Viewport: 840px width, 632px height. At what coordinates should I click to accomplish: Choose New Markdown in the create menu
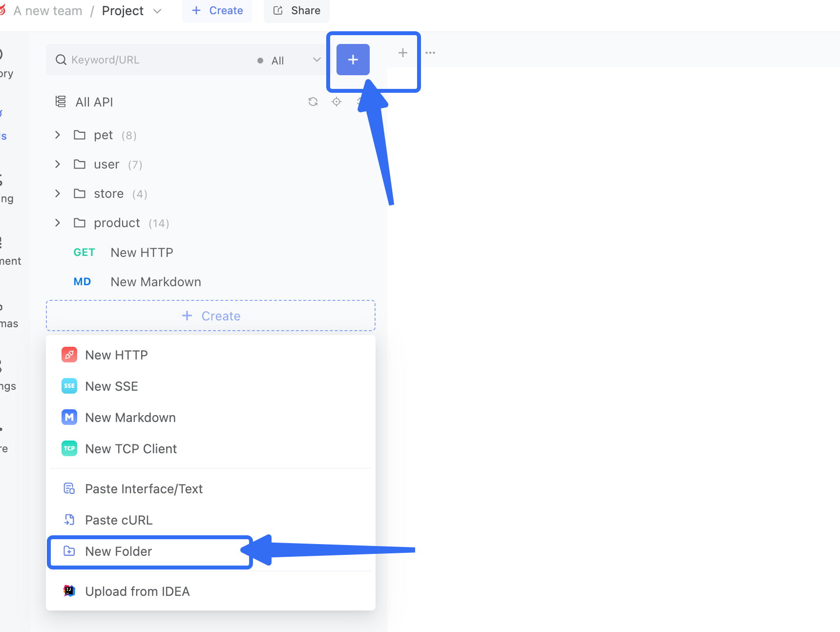pyautogui.click(x=210, y=418)
